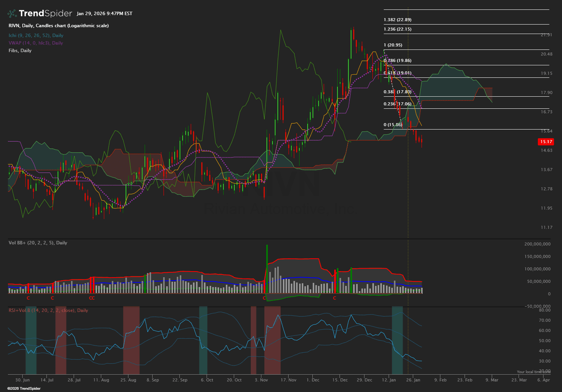Click the red 15.17 current price tag
562x392 pixels.
(x=546, y=142)
